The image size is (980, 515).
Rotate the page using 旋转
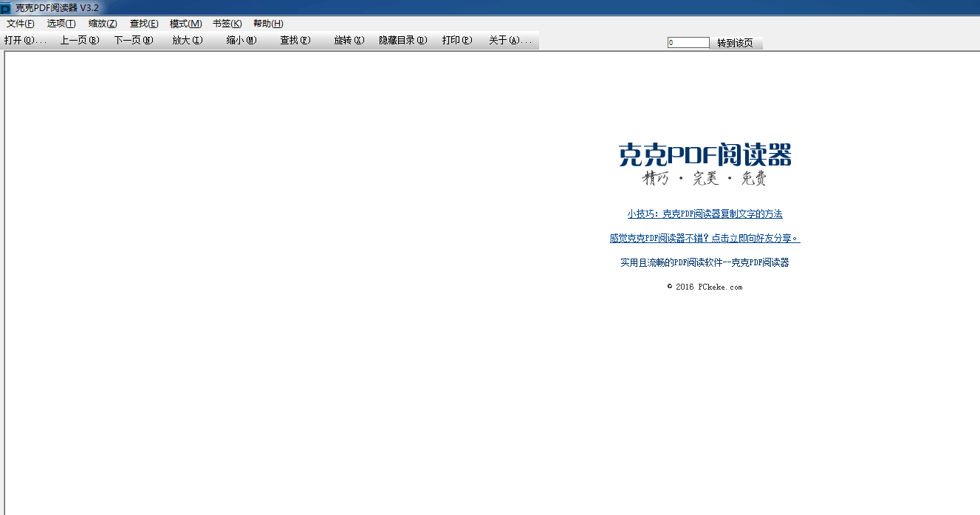tap(349, 41)
